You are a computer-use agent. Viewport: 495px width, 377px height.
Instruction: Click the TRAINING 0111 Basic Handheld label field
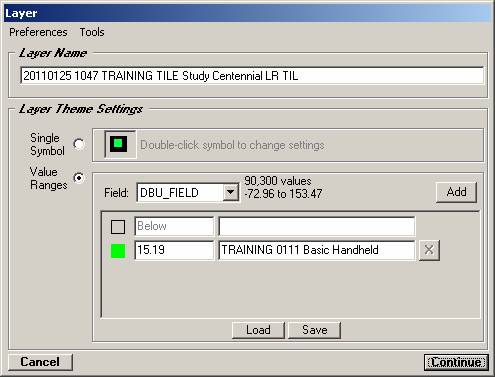[x=317, y=250]
